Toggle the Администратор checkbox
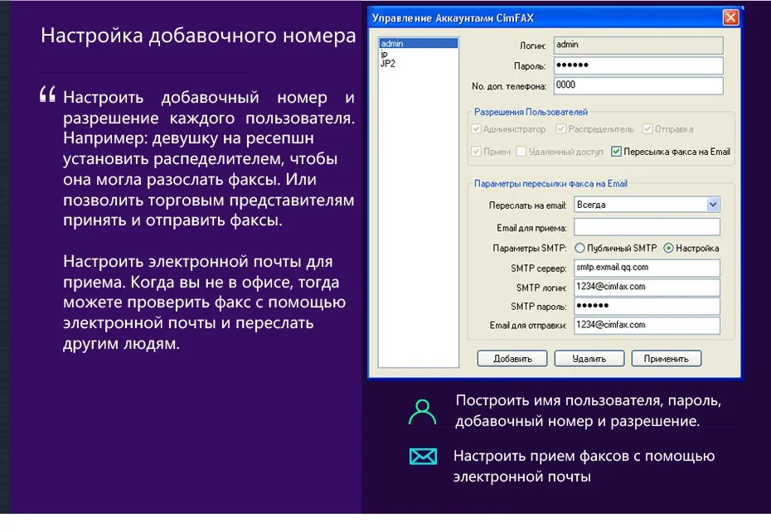 coord(476,128)
